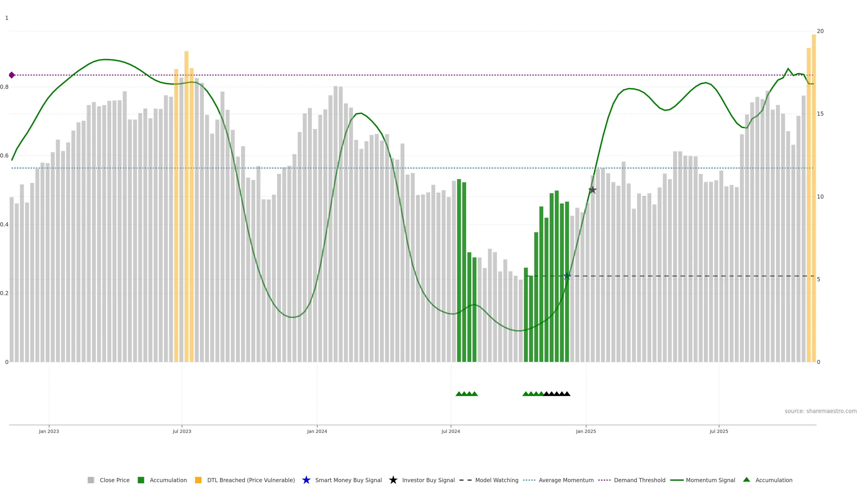Click the black Investor Buy star on chart
This screenshot has width=868, height=488.
click(592, 190)
